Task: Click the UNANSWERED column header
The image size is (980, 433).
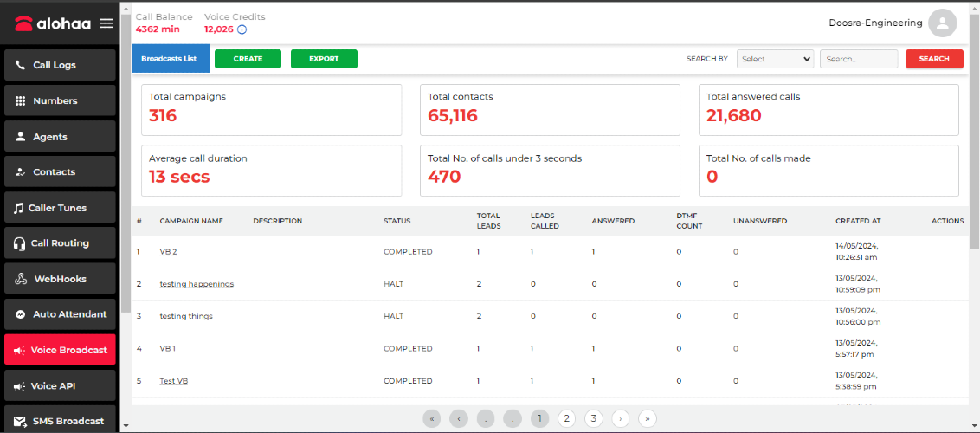Action: (x=760, y=221)
